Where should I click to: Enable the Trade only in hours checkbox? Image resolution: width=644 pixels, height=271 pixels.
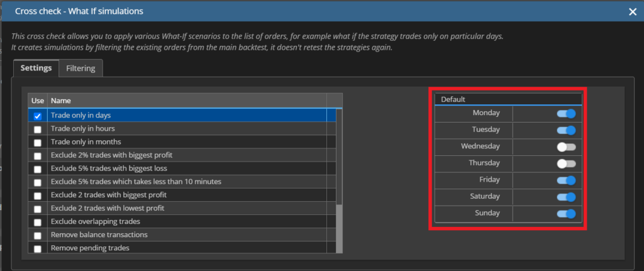coord(38,130)
